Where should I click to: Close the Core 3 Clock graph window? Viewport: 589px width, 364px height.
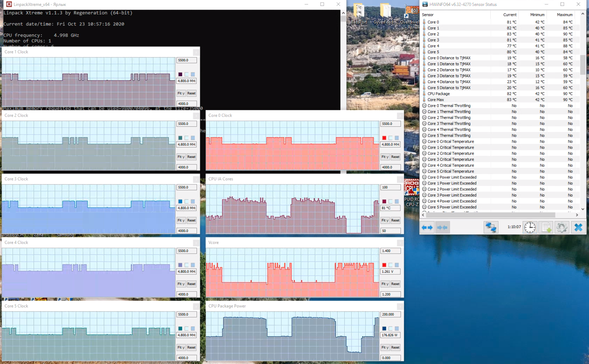point(196,179)
